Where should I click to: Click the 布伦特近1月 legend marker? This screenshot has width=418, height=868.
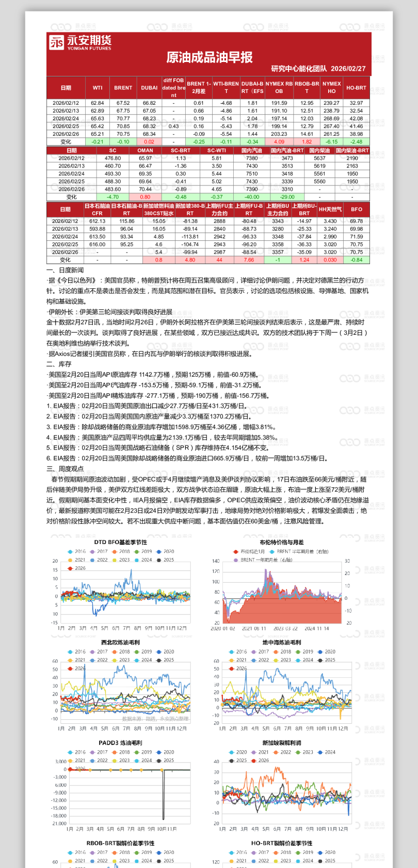tap(236, 552)
